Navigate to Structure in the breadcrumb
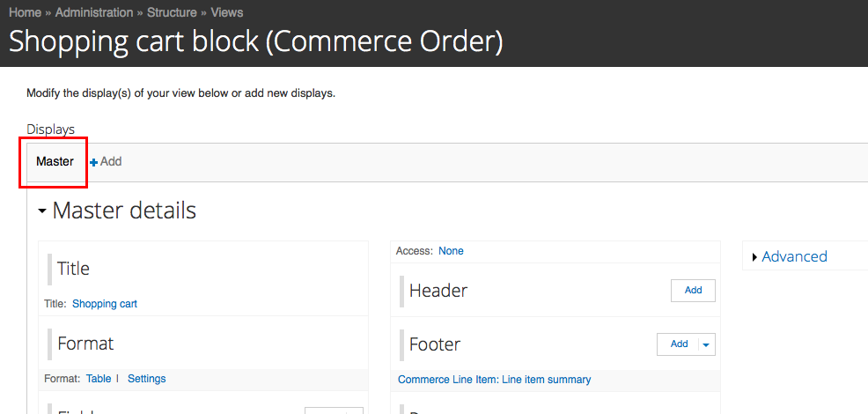This screenshot has height=414, width=868. pos(173,12)
